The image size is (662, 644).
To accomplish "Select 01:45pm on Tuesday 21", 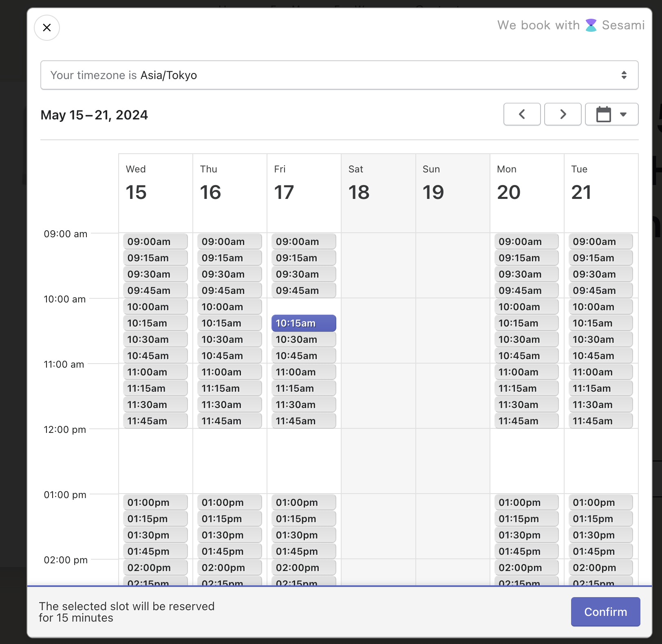I will [600, 551].
